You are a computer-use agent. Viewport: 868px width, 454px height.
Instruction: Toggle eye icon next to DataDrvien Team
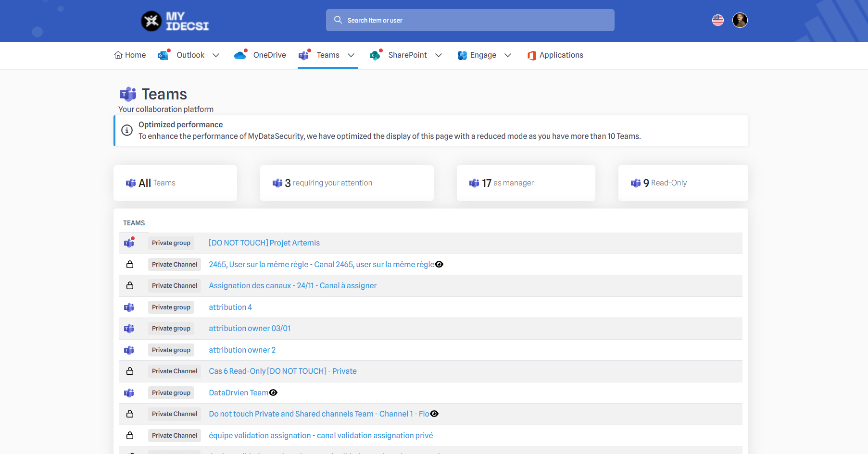[x=273, y=393]
